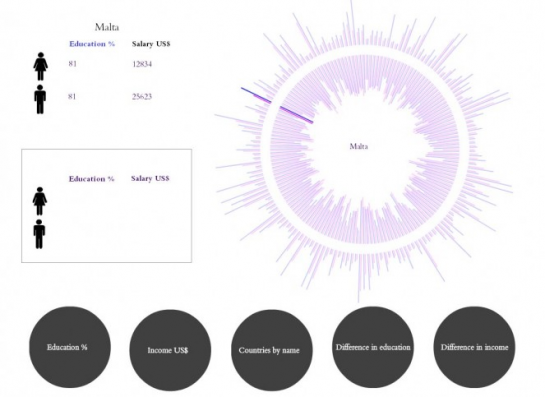Click the Malta label at chart center

coord(359,146)
